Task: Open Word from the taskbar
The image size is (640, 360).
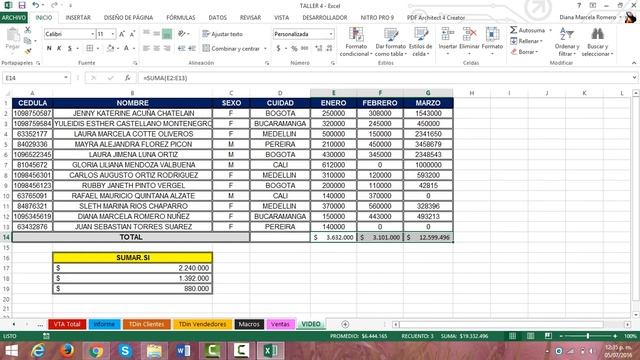Action: (x=183, y=351)
